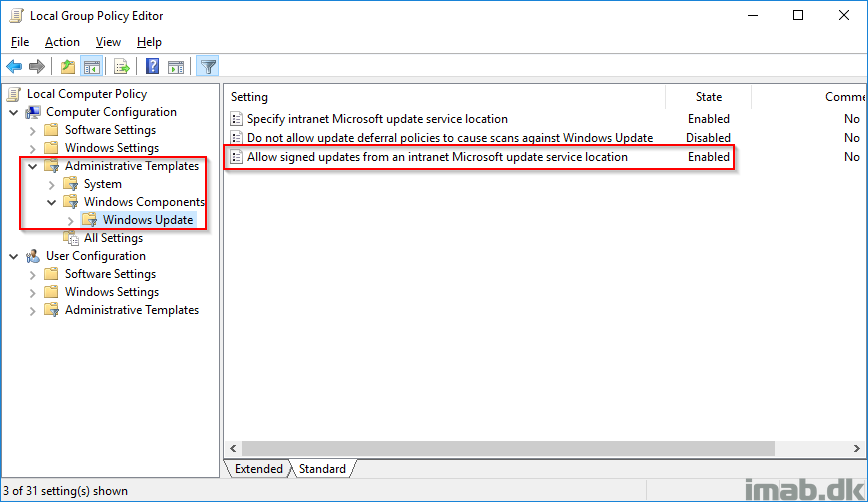Toggle the Filter funnel toolbar icon
Screen dimensions: 868x502
click(208, 67)
